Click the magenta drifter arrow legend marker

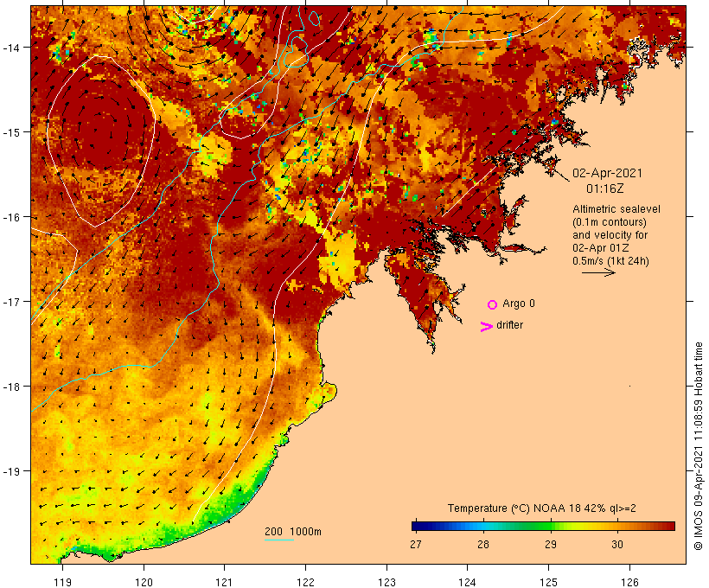coord(487,327)
